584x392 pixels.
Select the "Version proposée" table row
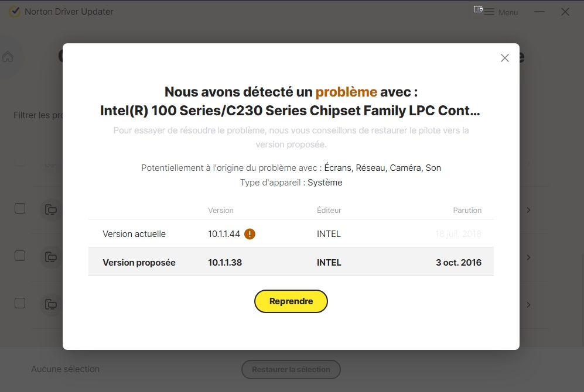[291, 262]
